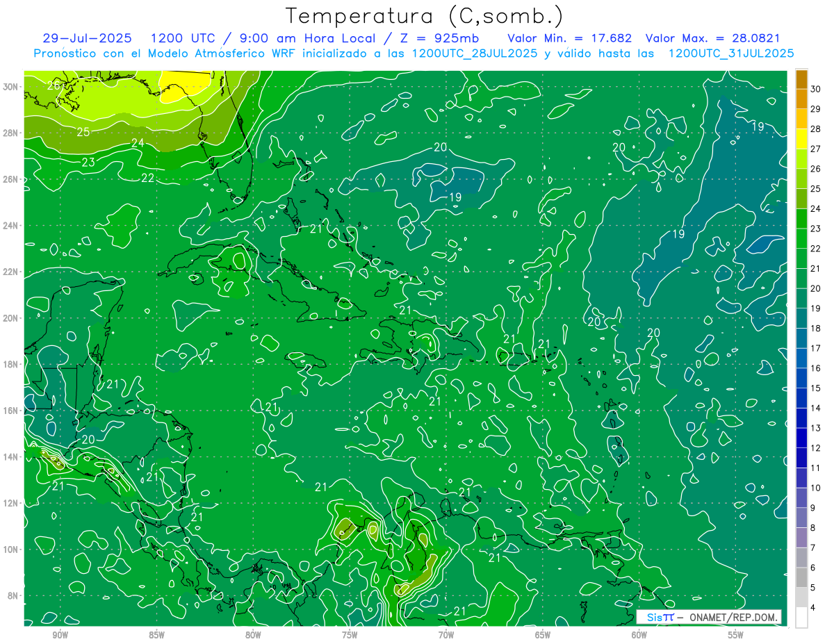
Task: Click the "1200UTC_28JUL2025" initialization time
Action: pos(475,53)
